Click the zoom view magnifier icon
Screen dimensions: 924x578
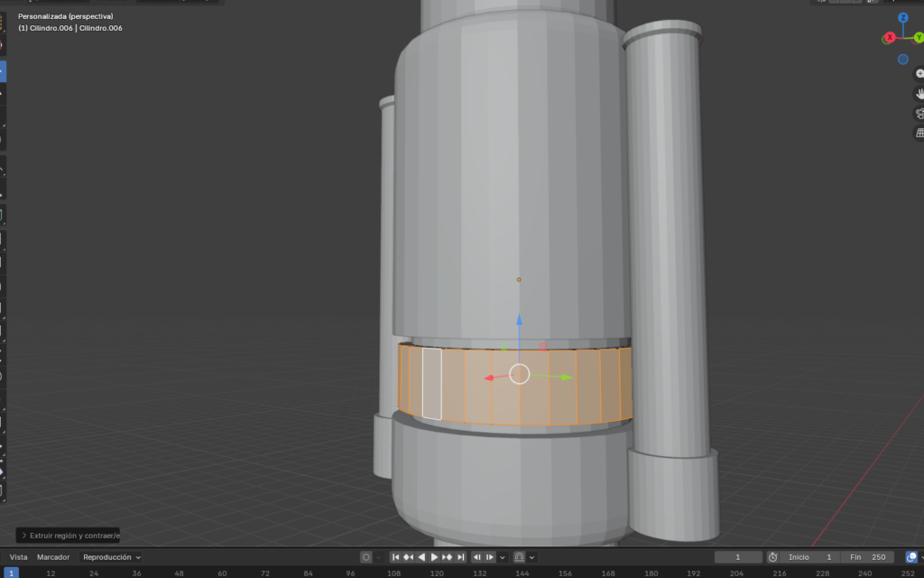[x=919, y=73]
